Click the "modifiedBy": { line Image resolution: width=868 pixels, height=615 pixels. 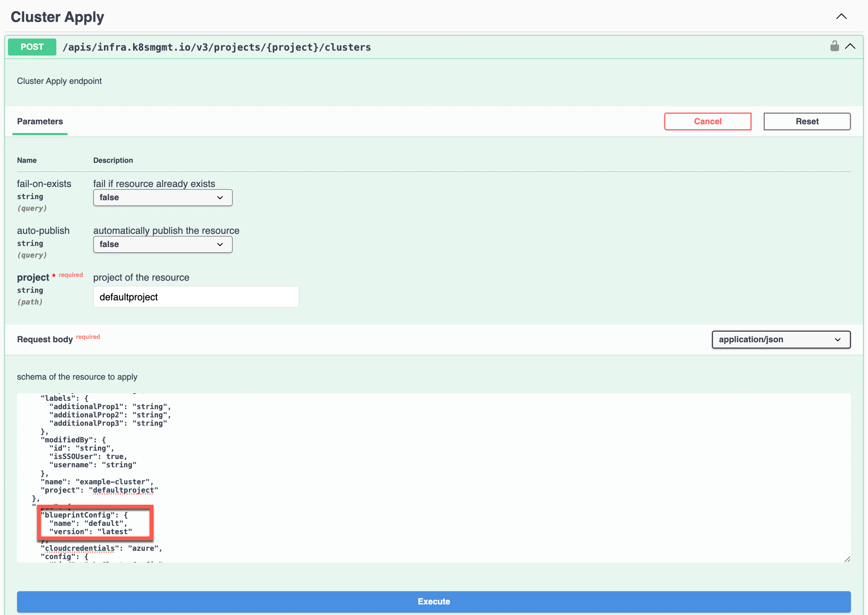point(73,440)
